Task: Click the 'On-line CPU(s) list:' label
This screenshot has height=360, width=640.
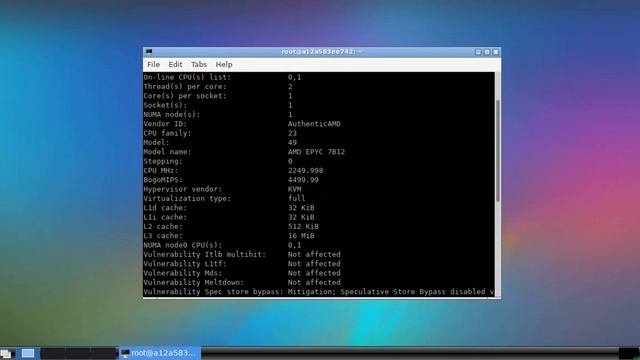Action: (187, 77)
